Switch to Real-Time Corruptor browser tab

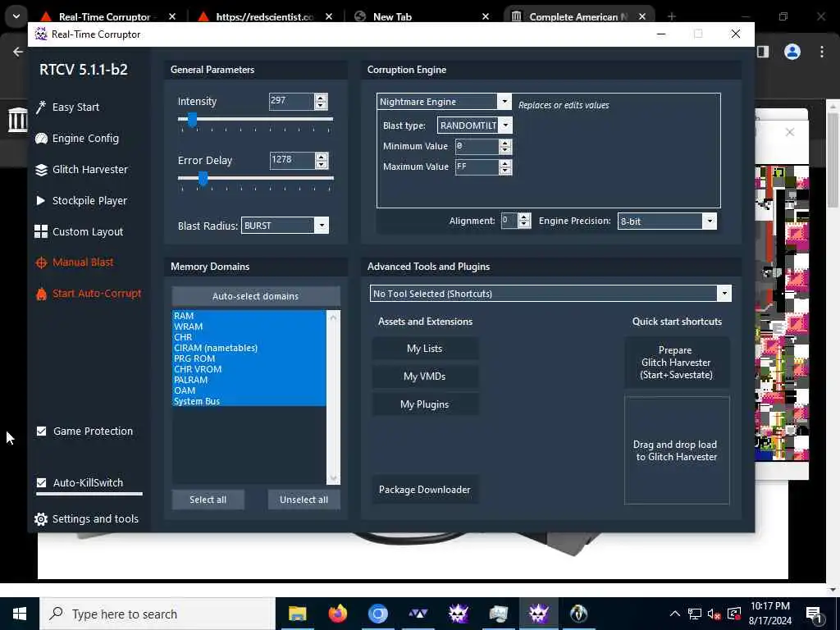(104, 16)
